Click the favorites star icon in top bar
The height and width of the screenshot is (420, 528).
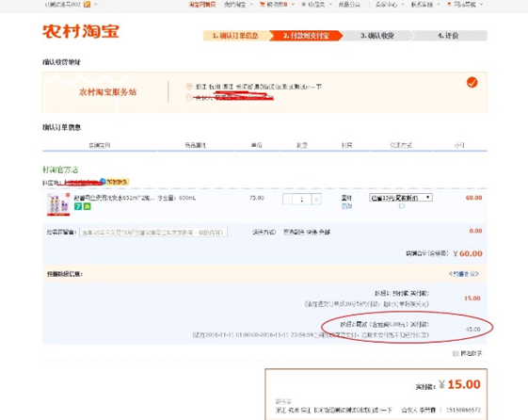303,5
